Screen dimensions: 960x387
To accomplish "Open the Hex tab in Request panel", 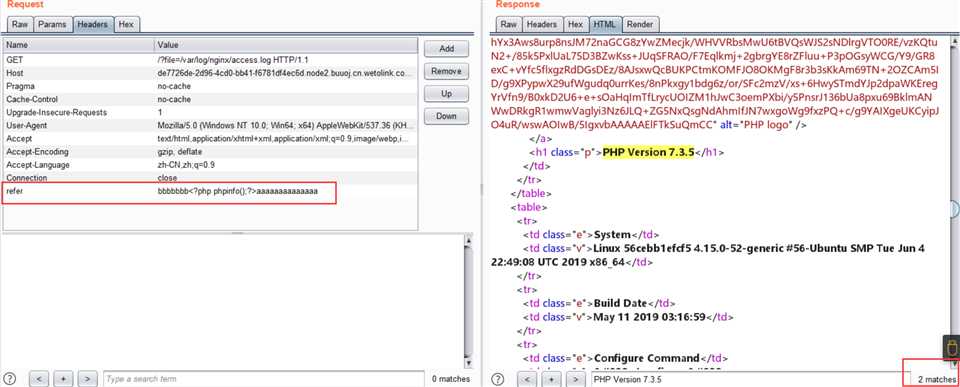I will coord(126,24).
